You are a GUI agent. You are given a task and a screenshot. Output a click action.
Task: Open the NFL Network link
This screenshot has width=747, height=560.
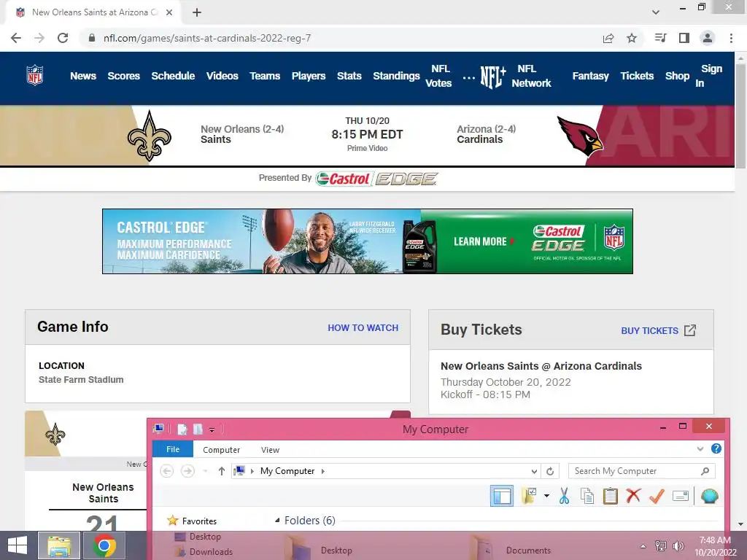pos(531,76)
